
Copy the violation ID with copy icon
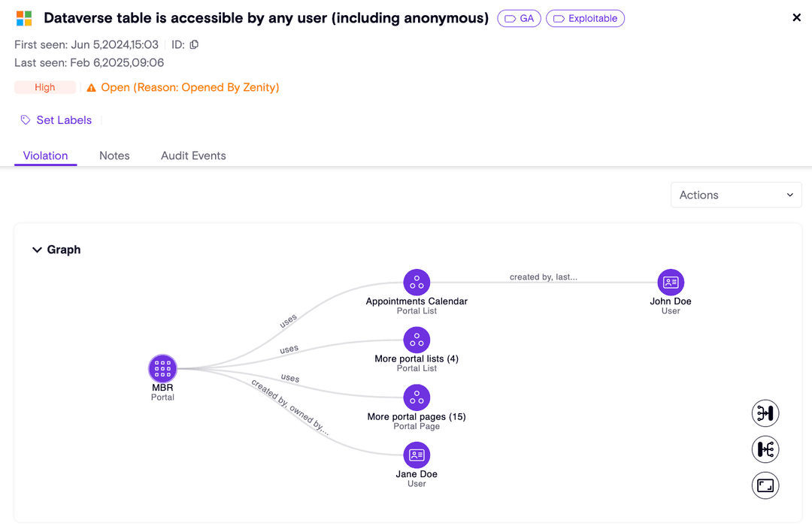point(194,45)
